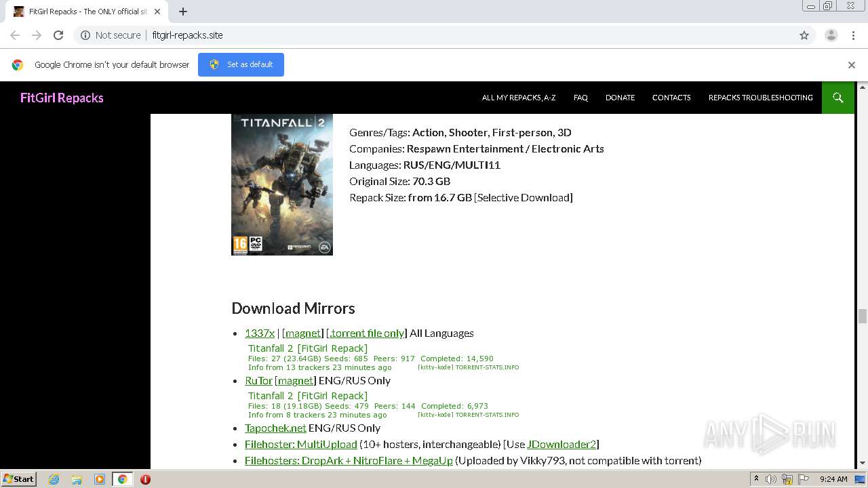Open a new tab with the plus button
The height and width of the screenshot is (488, 868).
click(183, 12)
